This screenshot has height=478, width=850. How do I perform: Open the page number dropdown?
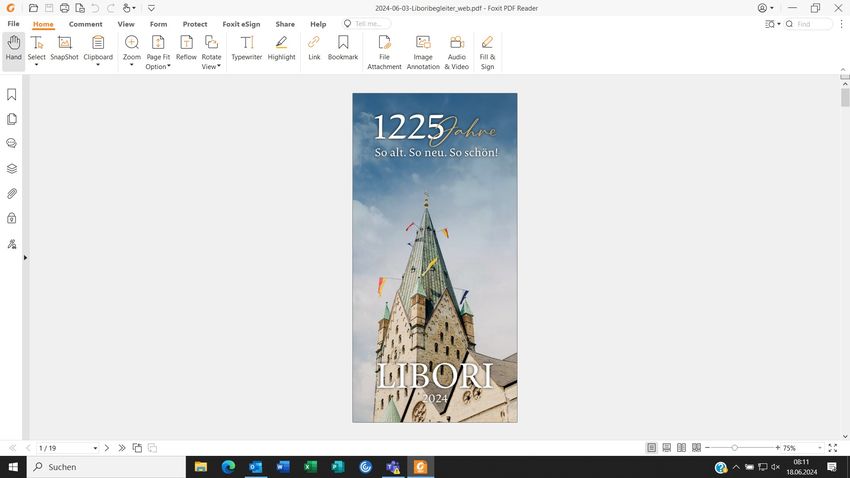95,448
